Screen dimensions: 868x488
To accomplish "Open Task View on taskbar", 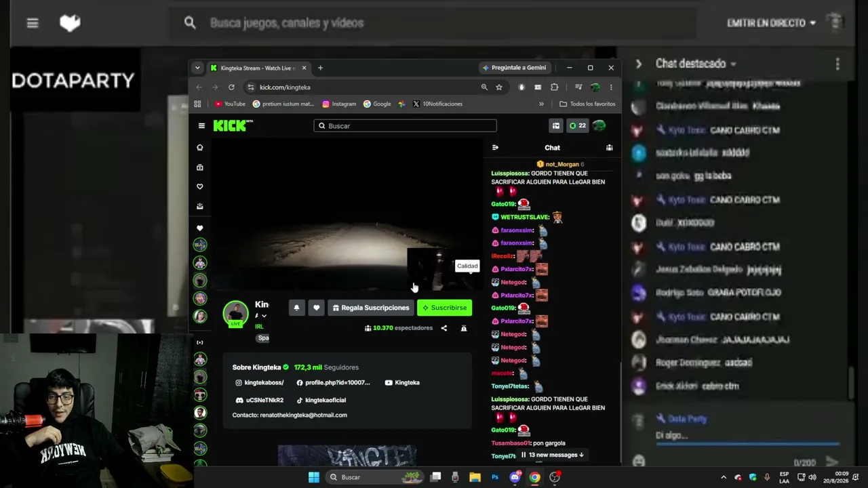I will click(435, 477).
